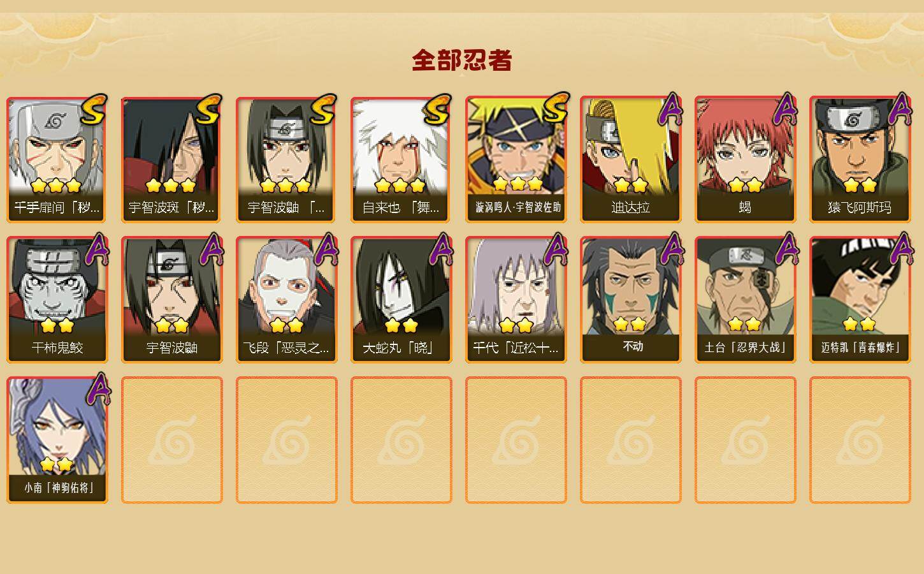Screen dimensions: 924x574
Task: Click the 迪达拉 ninja card
Action: [630, 159]
